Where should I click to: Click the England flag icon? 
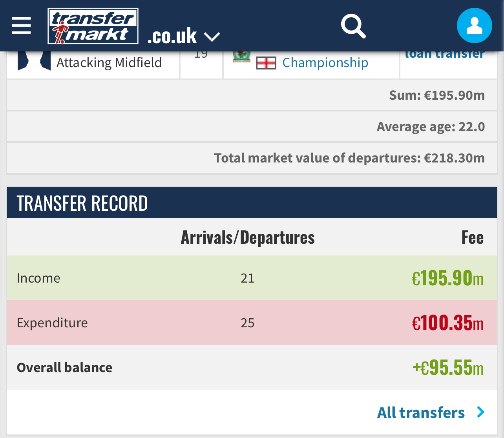click(266, 63)
